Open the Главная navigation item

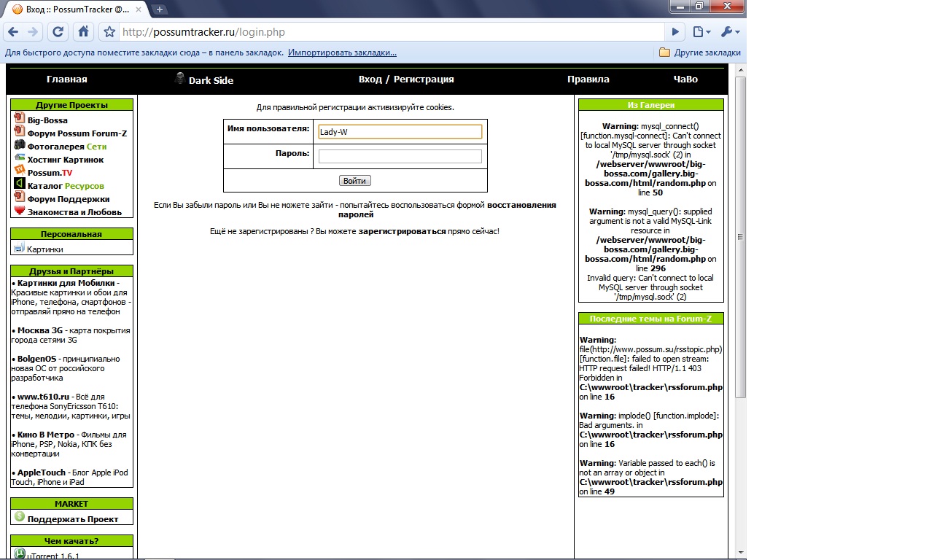point(67,79)
